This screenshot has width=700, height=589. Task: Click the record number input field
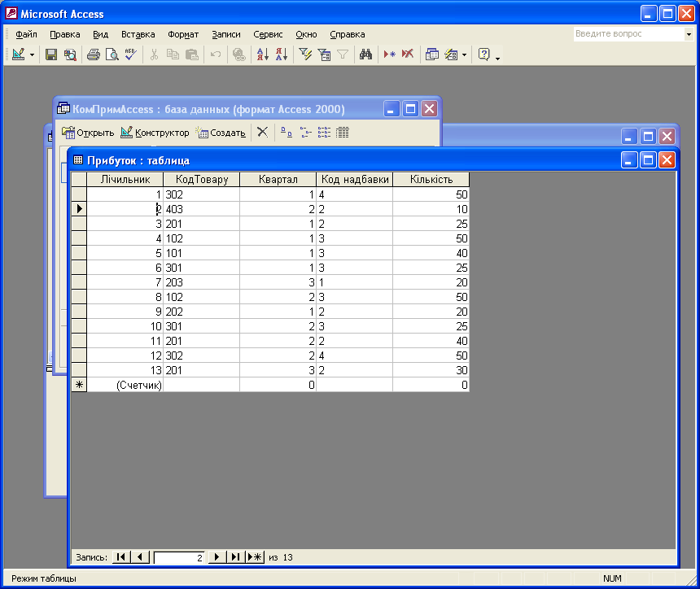tap(179, 557)
